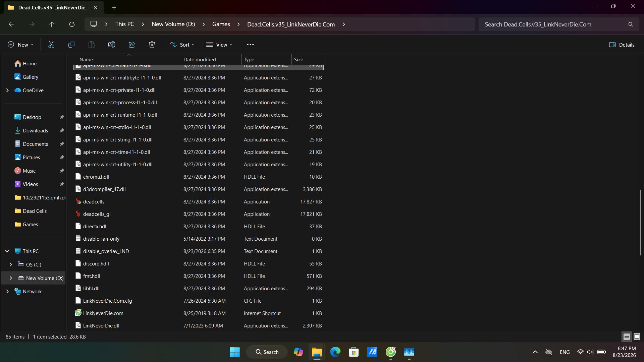
Task: Open the View dropdown
Action: pos(219,45)
